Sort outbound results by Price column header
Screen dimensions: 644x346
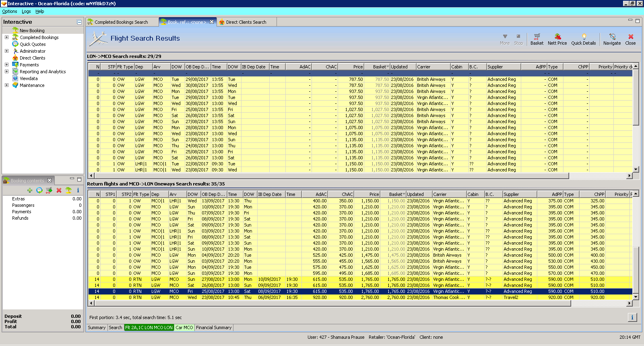[x=351, y=67]
